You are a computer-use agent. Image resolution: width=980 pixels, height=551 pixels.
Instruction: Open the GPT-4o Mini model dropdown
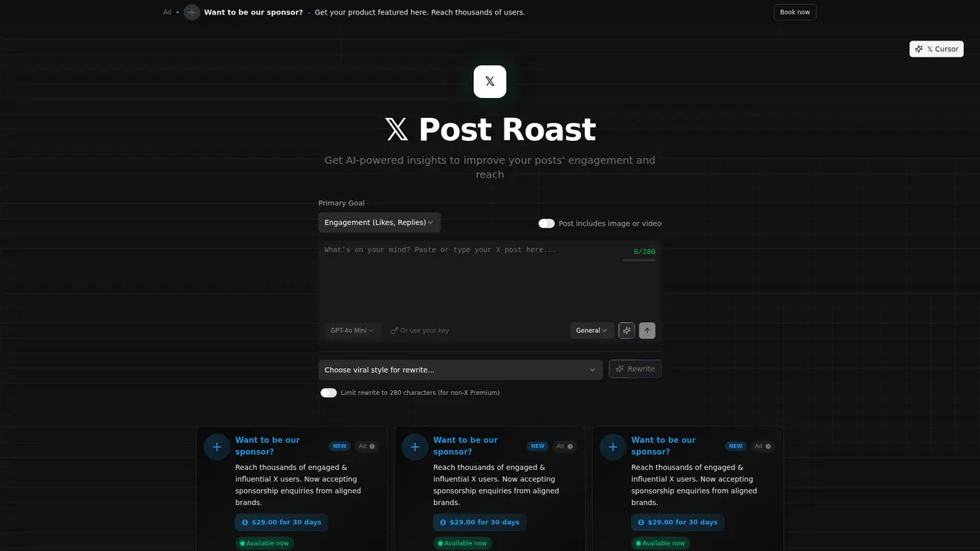pyautogui.click(x=352, y=331)
